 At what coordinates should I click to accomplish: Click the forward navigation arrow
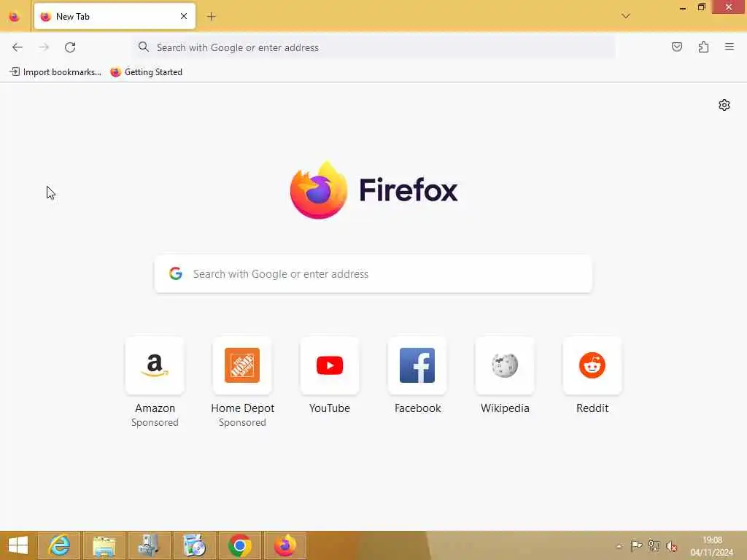[44, 47]
